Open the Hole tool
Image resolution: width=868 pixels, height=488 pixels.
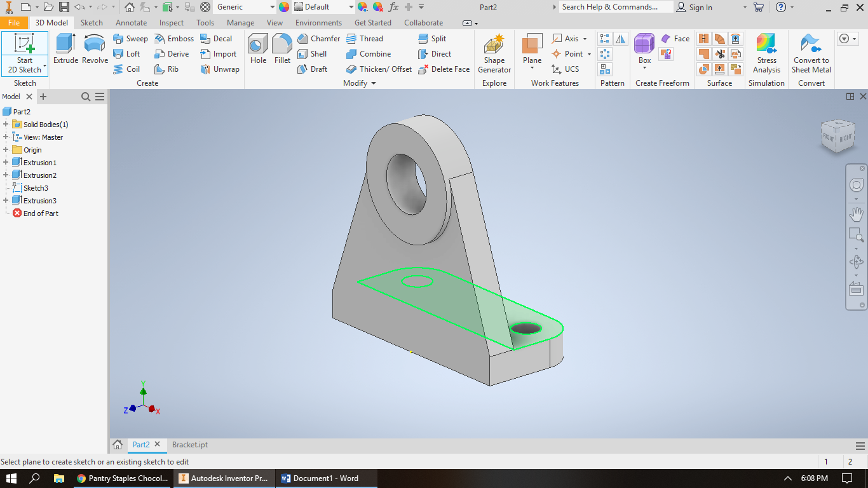coord(258,49)
